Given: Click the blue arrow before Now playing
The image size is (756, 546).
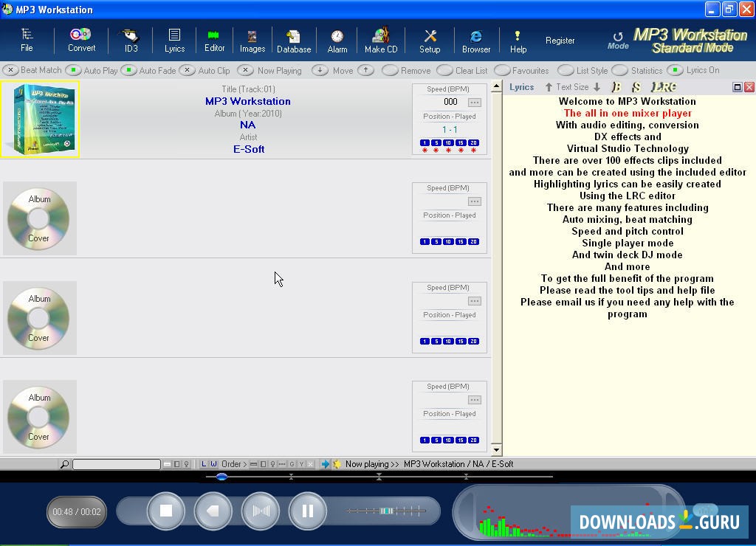Looking at the screenshot, I should click(325, 464).
